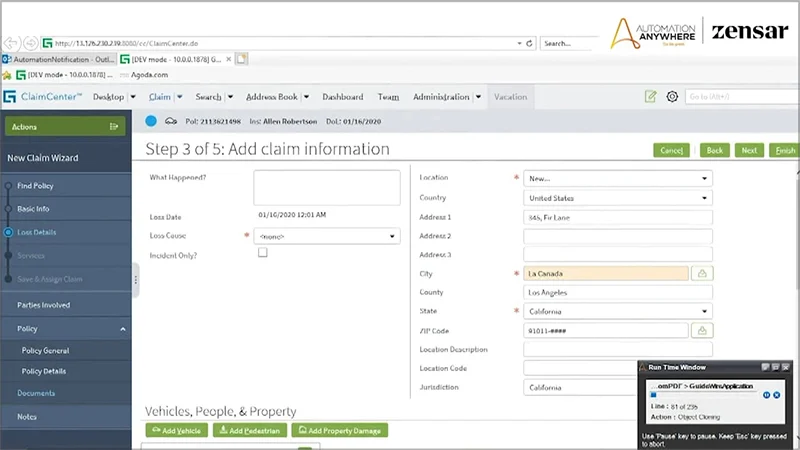Click the refresh icon in address bar
The width and height of the screenshot is (800, 450).
[x=529, y=43]
